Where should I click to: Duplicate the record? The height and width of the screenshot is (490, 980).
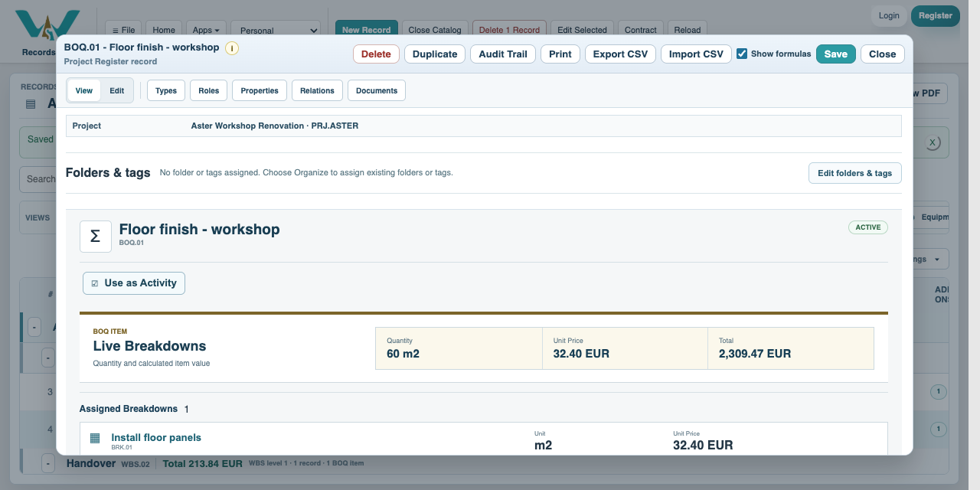coord(435,54)
